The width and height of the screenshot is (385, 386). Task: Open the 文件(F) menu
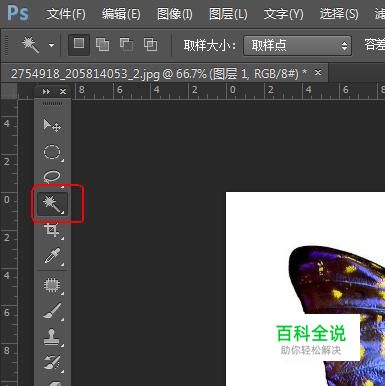point(66,14)
